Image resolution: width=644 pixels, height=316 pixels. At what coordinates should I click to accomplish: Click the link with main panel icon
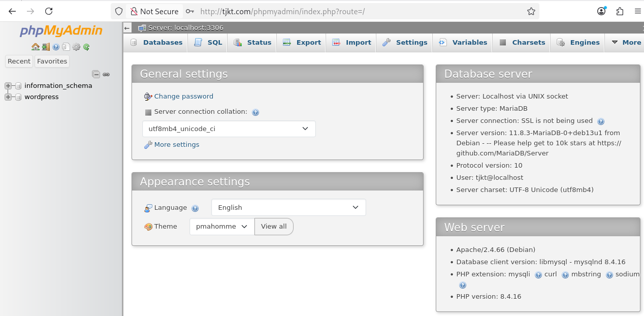106,74
